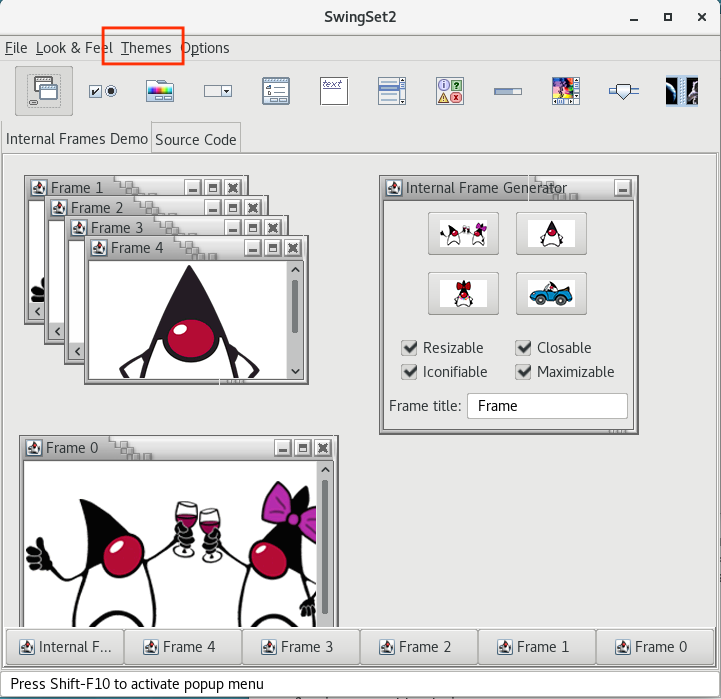Open the FileChooser demo icon

click(x=276, y=91)
